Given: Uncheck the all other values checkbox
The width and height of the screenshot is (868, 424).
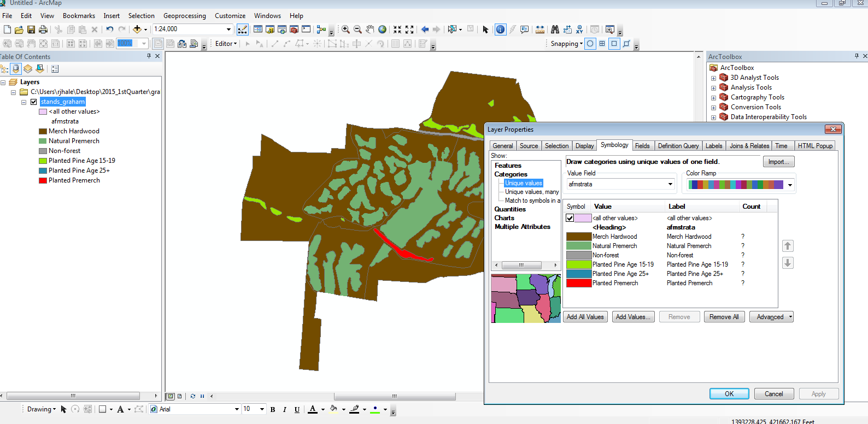Looking at the screenshot, I should (570, 218).
